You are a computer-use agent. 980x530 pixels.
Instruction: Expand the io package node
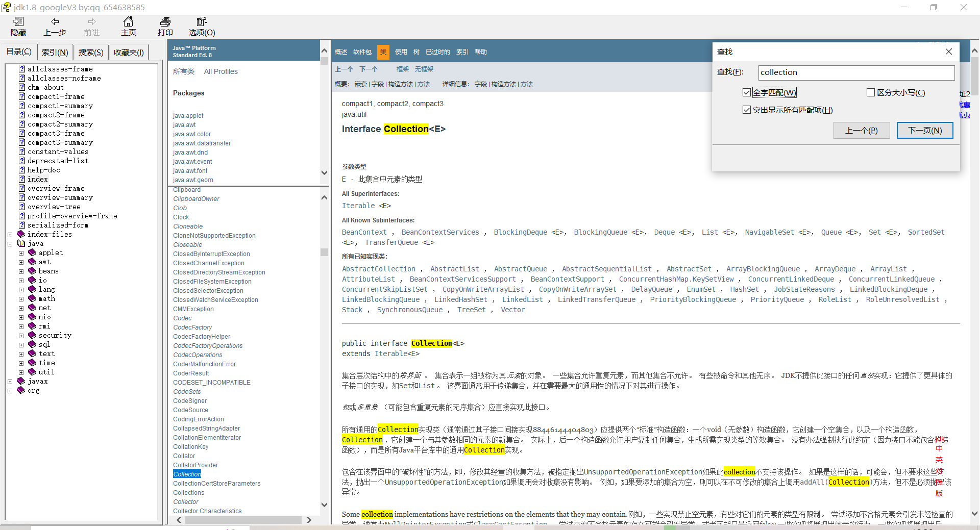tap(21, 281)
